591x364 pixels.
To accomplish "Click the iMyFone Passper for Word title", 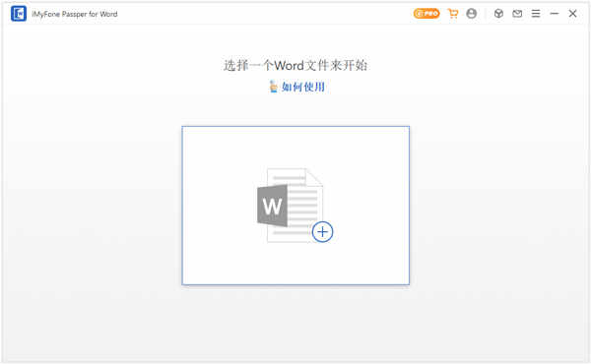I will point(75,15).
